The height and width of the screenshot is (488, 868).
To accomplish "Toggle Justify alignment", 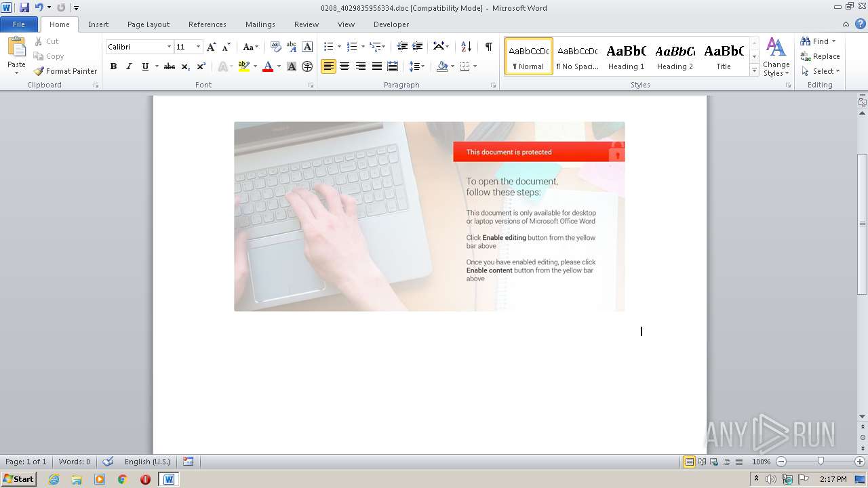I will (376, 66).
